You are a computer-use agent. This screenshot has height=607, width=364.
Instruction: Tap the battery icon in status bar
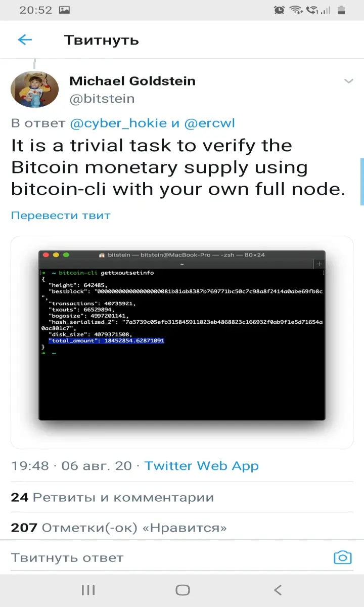[x=341, y=10]
